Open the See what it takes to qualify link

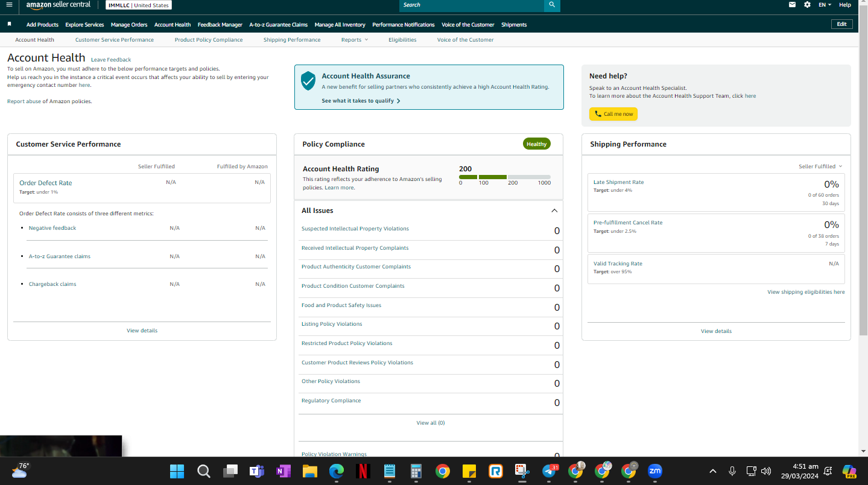(361, 101)
